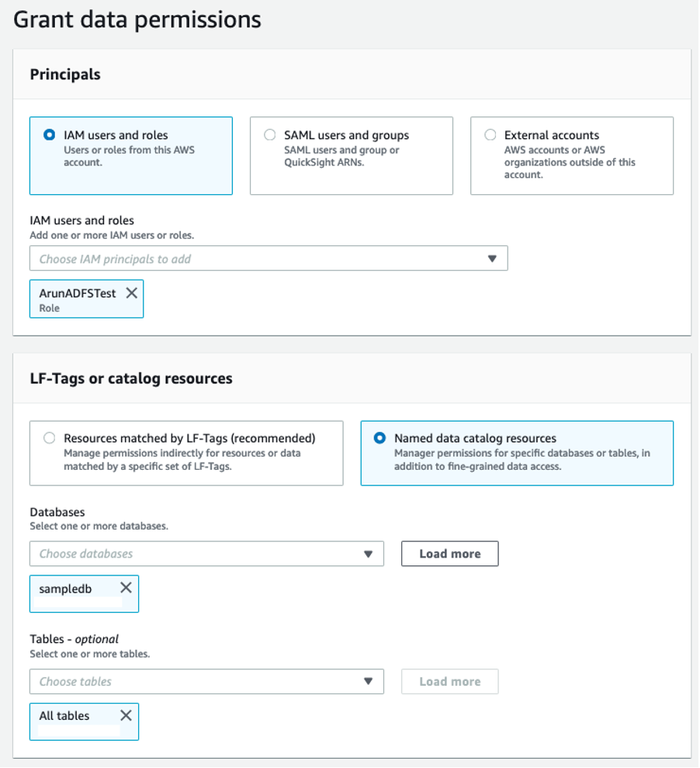The height and width of the screenshot is (768, 700).
Task: Select Named data catalog resources option
Action: [380, 438]
